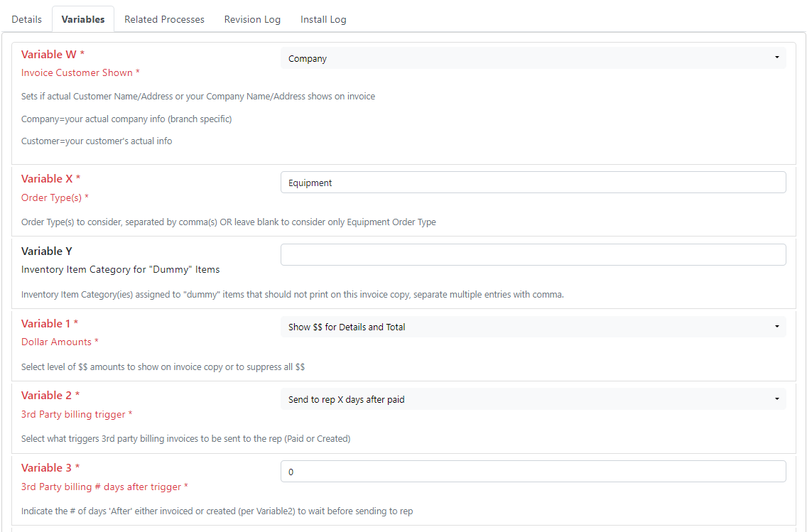This screenshot has height=532, width=807.
Task: Click the 'Inventory Item Category(ies) assigned' description
Action: [x=293, y=295]
